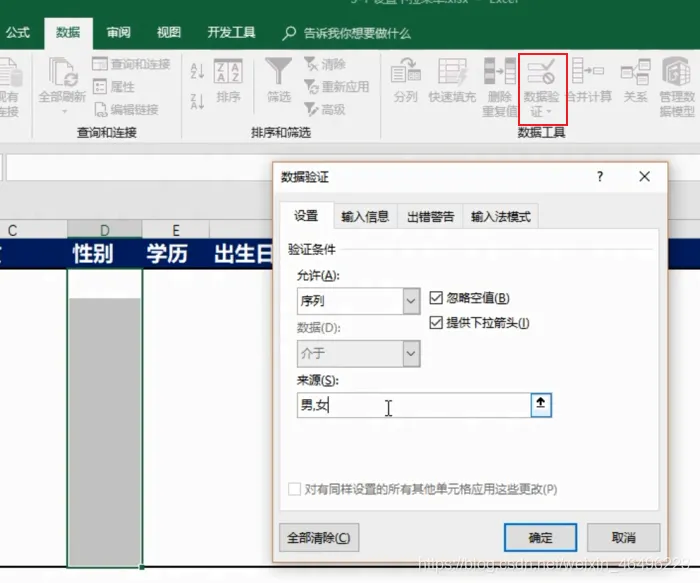700x583 pixels.
Task: Expand the Data Validation button's dropdown arrow
Action: pos(549,112)
